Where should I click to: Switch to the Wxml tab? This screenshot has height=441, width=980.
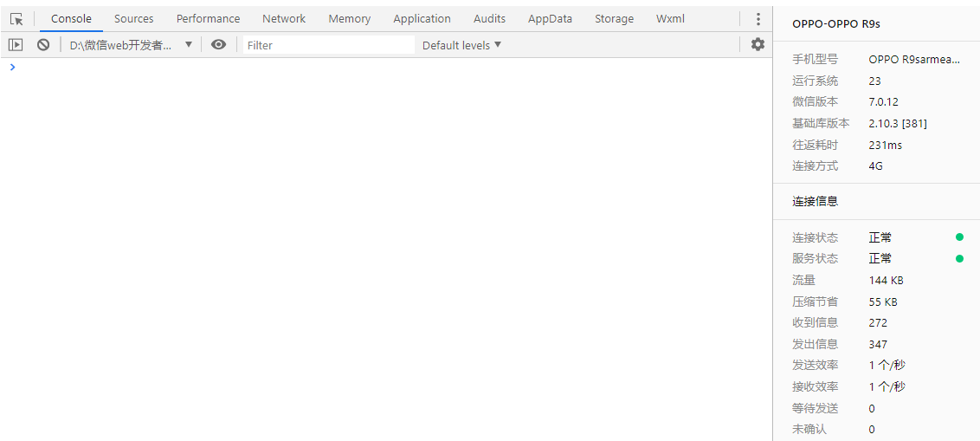click(670, 19)
